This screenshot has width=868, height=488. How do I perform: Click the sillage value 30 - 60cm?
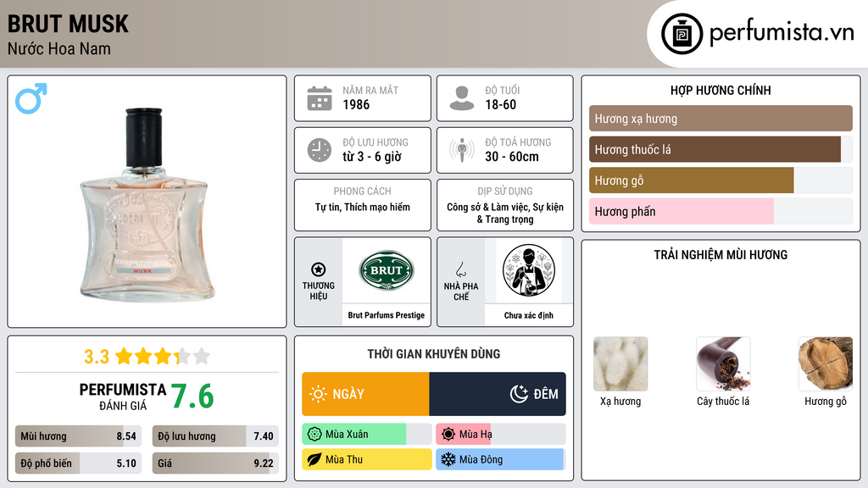[x=512, y=157]
